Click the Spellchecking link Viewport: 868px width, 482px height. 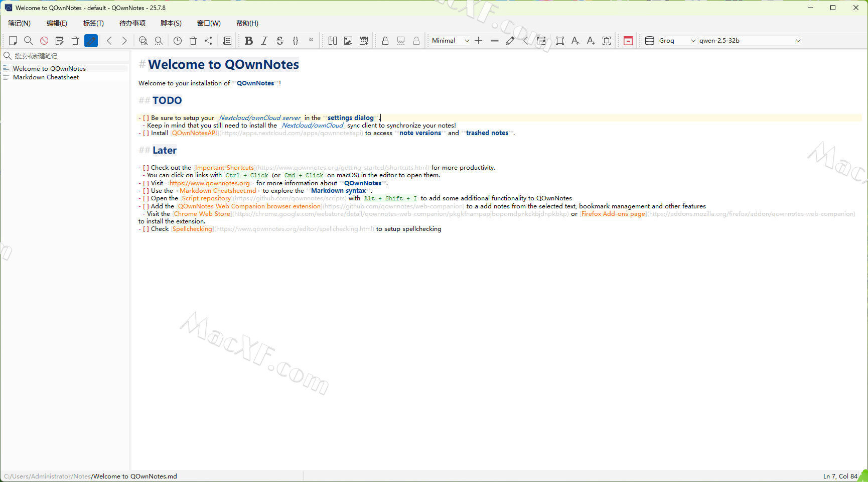coord(192,229)
